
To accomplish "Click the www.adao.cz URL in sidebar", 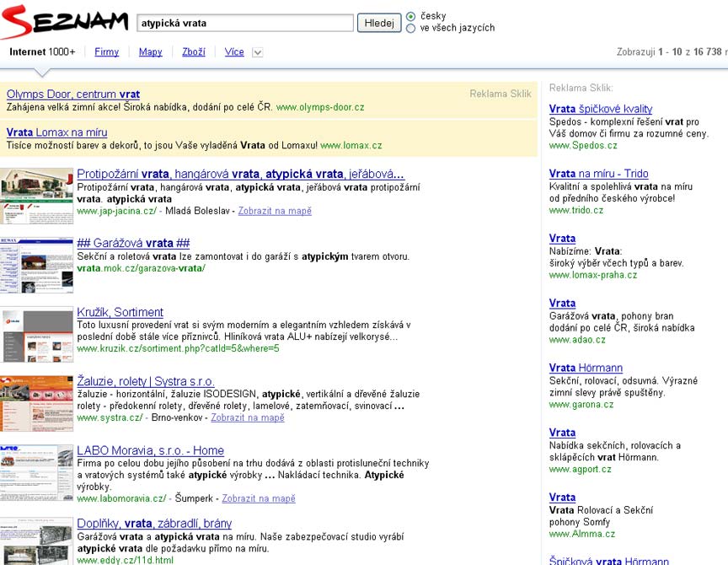I will coord(577,340).
